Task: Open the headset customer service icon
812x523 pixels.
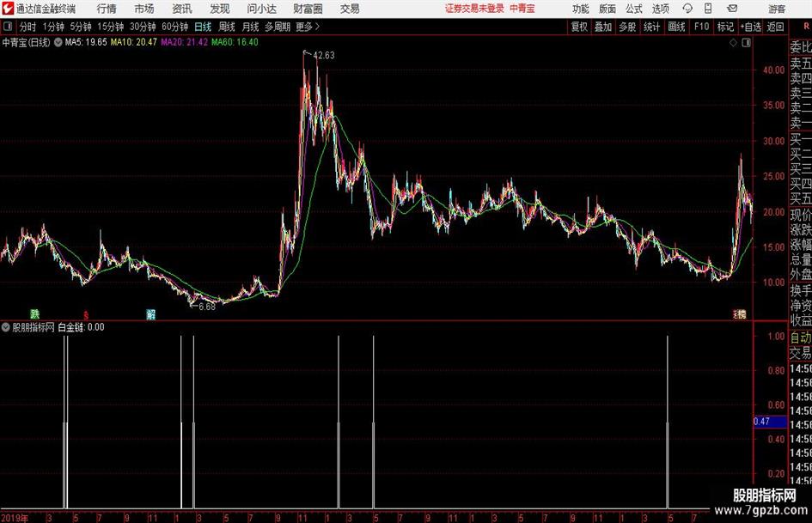Action: (x=687, y=9)
